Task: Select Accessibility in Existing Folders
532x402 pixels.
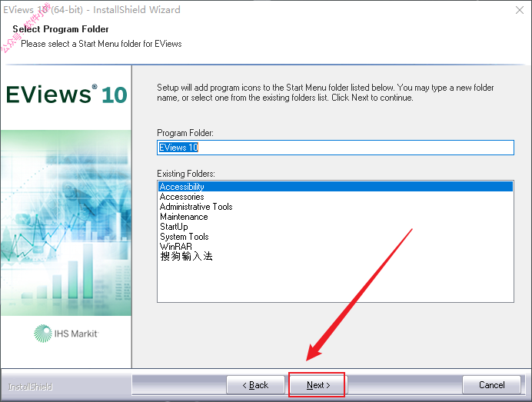Action: click(x=335, y=187)
